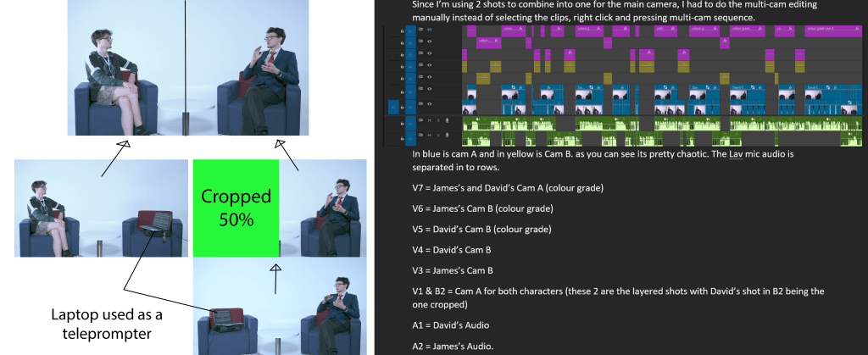Toggle the highlighted eye output for track V7
This screenshot has width=868, height=355.
[430, 30]
